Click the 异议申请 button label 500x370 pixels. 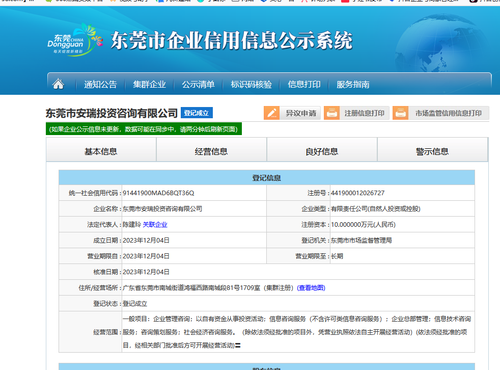[x=301, y=113]
